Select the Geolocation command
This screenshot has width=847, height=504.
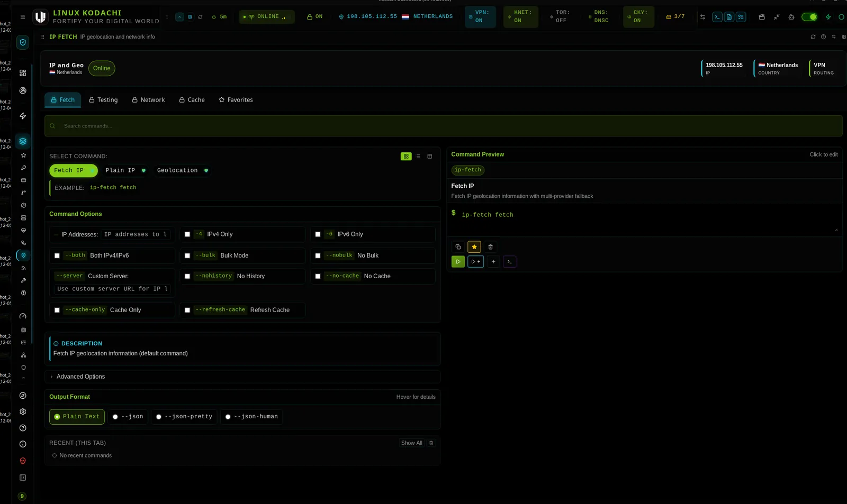click(182, 171)
